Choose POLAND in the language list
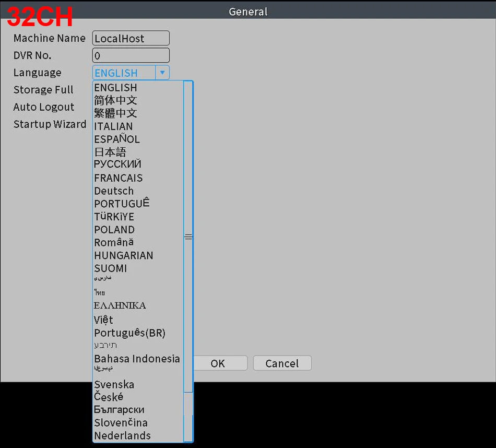The image size is (496, 448). pos(114,230)
